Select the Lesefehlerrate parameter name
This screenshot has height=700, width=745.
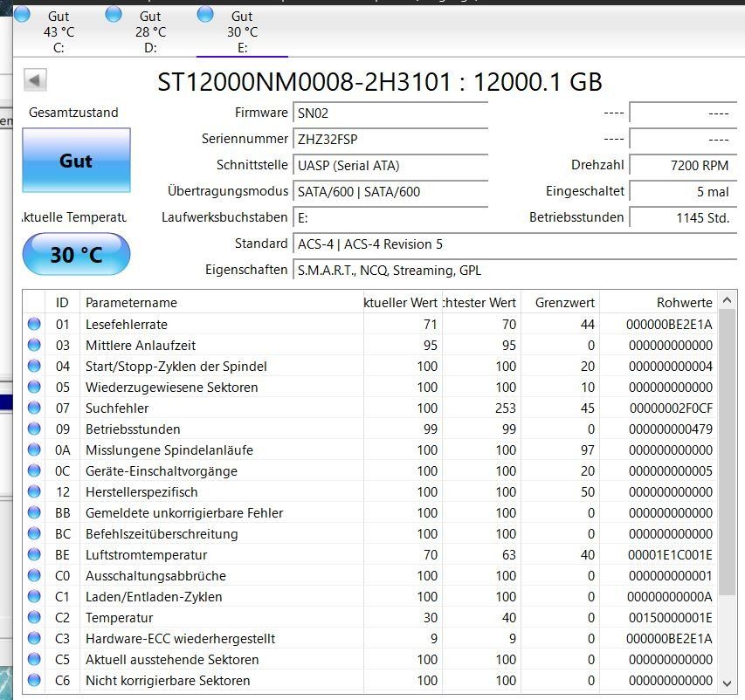127,325
